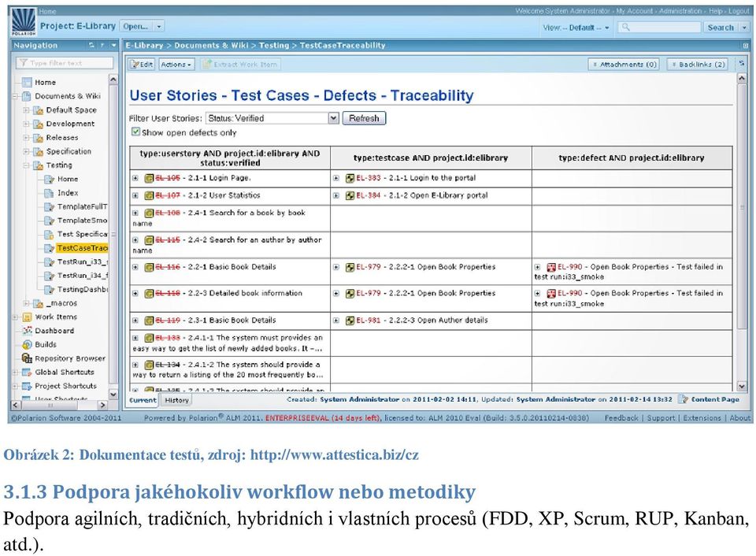
Task: Toggle Show open defects only checkbox
Action: pyautogui.click(x=136, y=132)
